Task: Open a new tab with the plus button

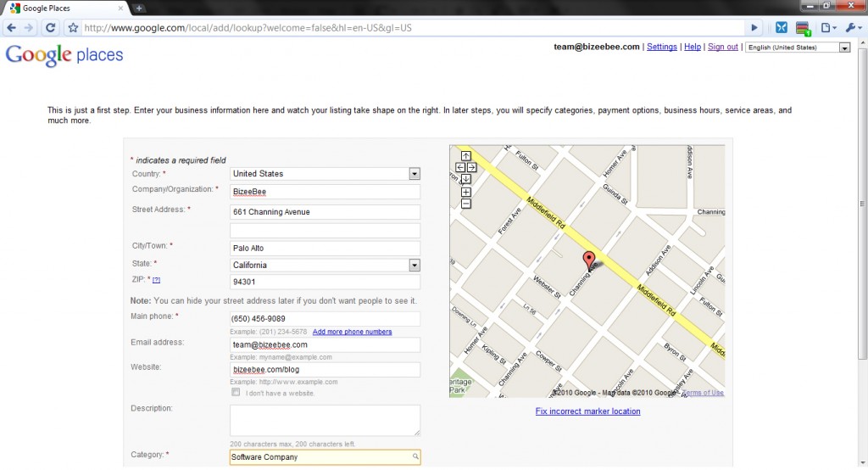Action: (x=139, y=8)
